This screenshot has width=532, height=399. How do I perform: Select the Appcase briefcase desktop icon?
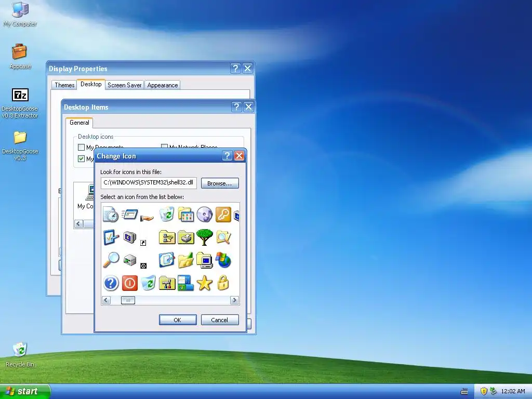point(20,56)
